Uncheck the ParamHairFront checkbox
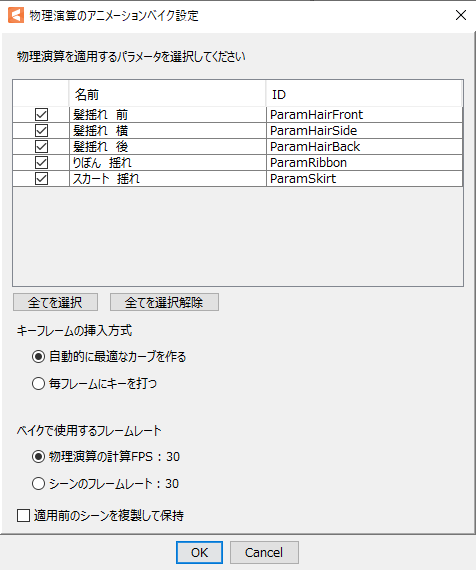Screen dimensions: 476x570 tap(41, 115)
